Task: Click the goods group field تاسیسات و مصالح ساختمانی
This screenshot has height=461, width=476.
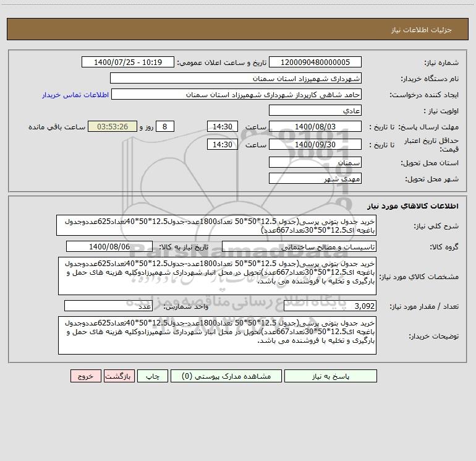Action: tap(299, 246)
